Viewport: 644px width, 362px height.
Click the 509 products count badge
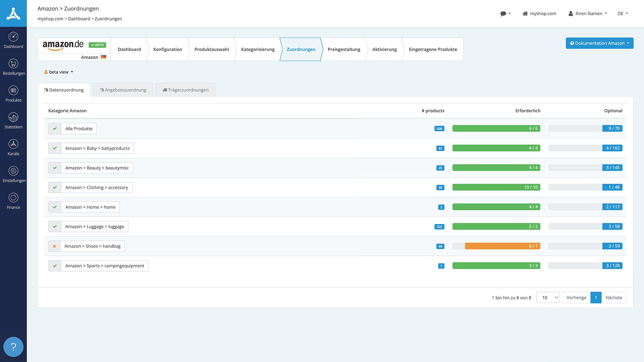(439, 129)
